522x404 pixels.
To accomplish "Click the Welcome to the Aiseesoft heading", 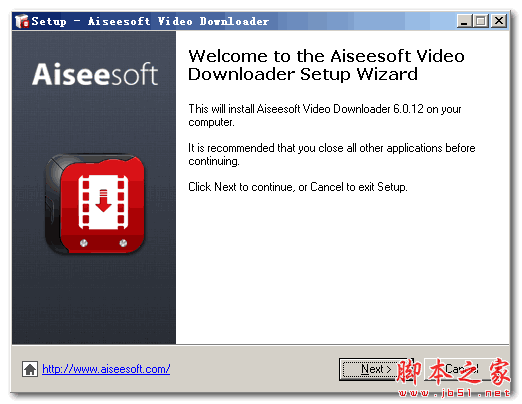I will pos(326,65).
